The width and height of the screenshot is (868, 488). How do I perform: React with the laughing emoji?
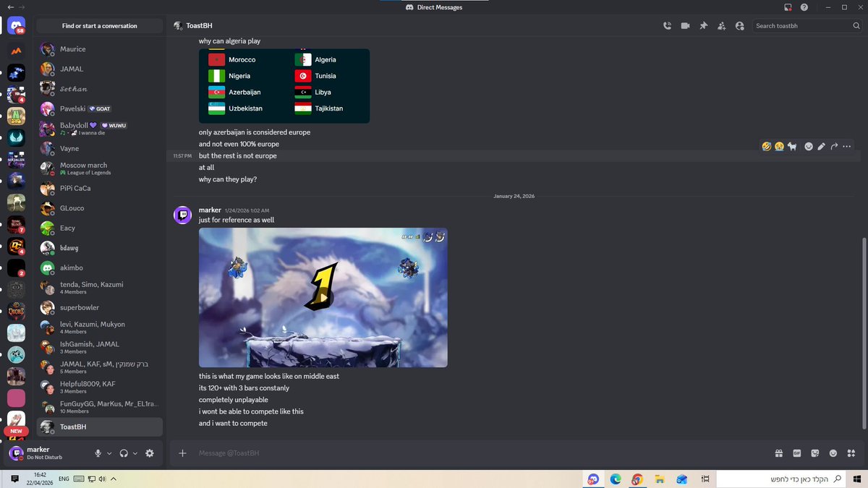[766, 146]
